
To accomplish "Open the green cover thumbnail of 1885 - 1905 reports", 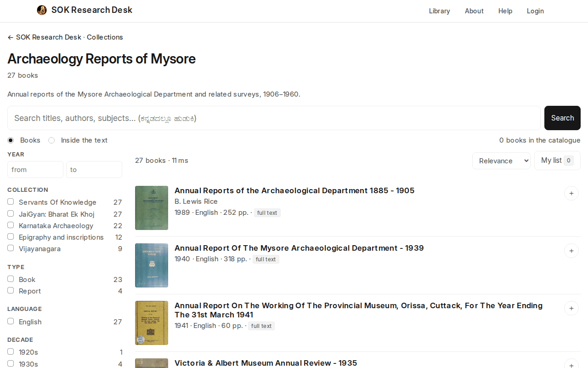I will (x=152, y=208).
